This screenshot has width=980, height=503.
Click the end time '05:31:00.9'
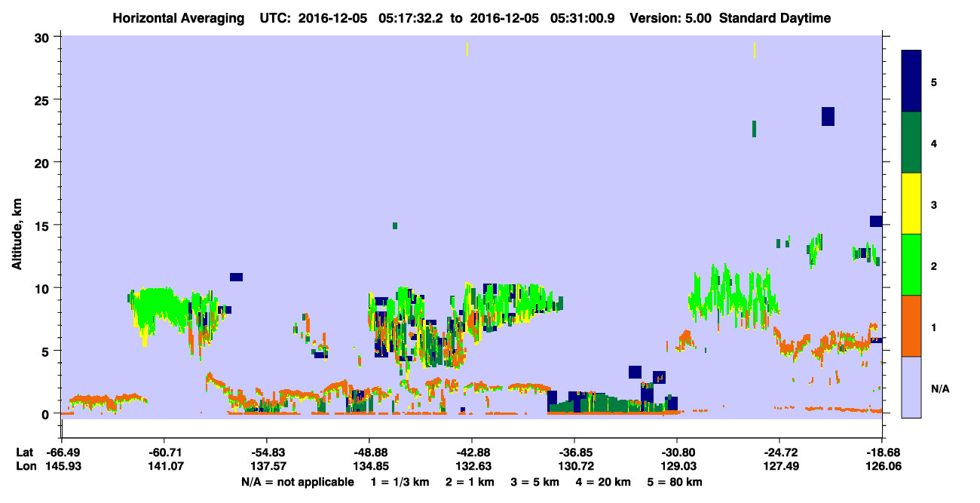pos(582,18)
